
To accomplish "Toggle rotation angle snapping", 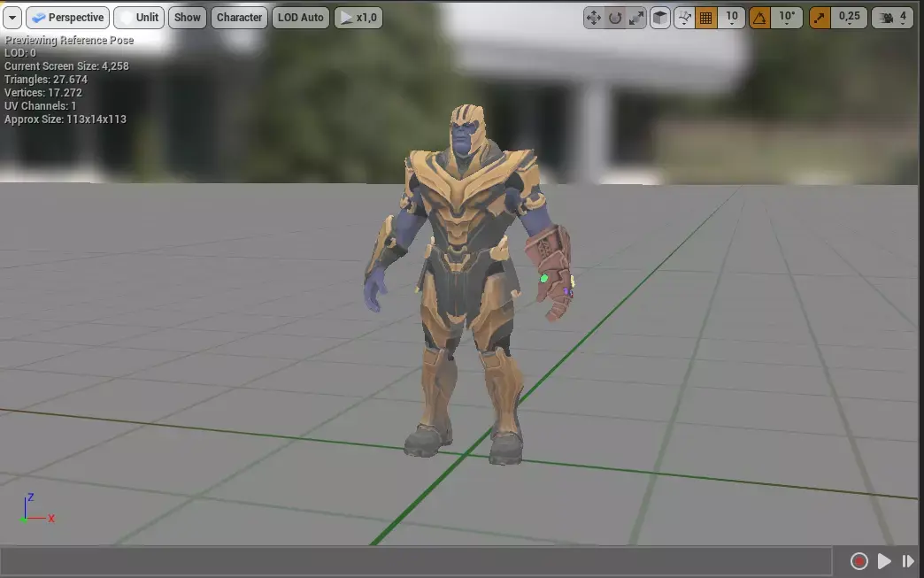I will point(759,18).
